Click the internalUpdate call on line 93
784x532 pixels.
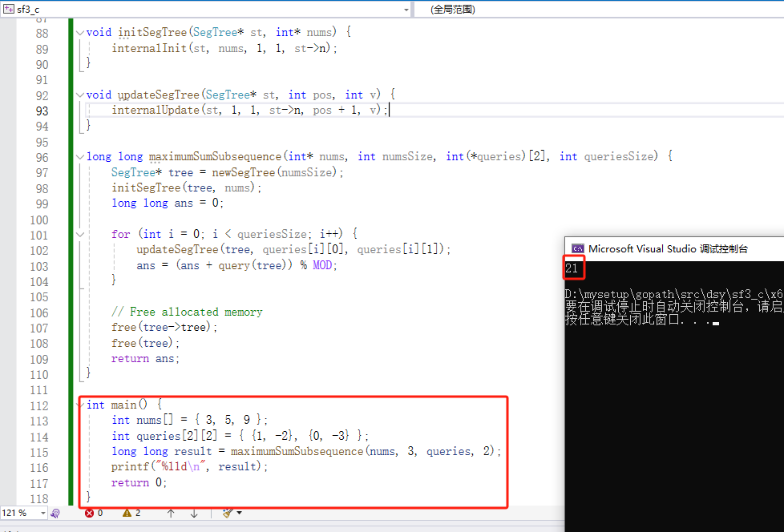click(156, 110)
